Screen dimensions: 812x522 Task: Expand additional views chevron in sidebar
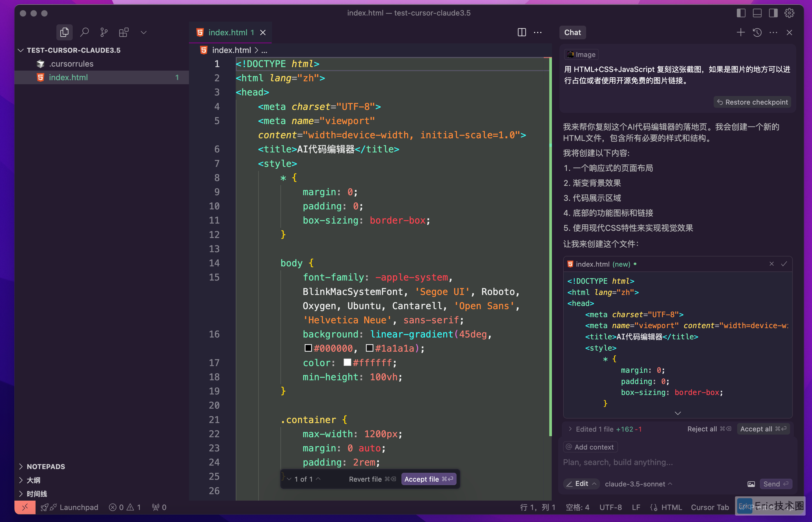click(x=144, y=33)
